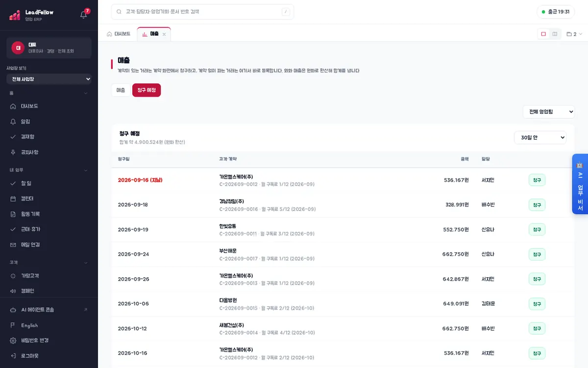The width and height of the screenshot is (588, 368).
Task: Click the bar chart icon on 매출 tab
Action: click(145, 34)
